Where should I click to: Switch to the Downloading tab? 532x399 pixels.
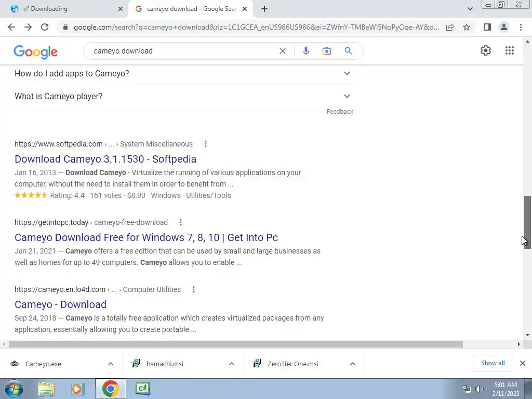click(x=64, y=9)
